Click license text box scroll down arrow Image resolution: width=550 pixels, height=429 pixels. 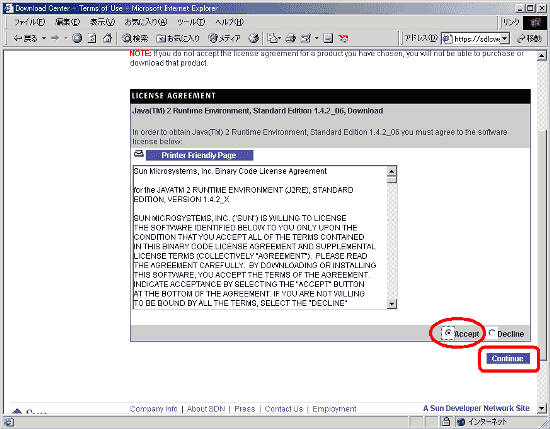pos(391,304)
